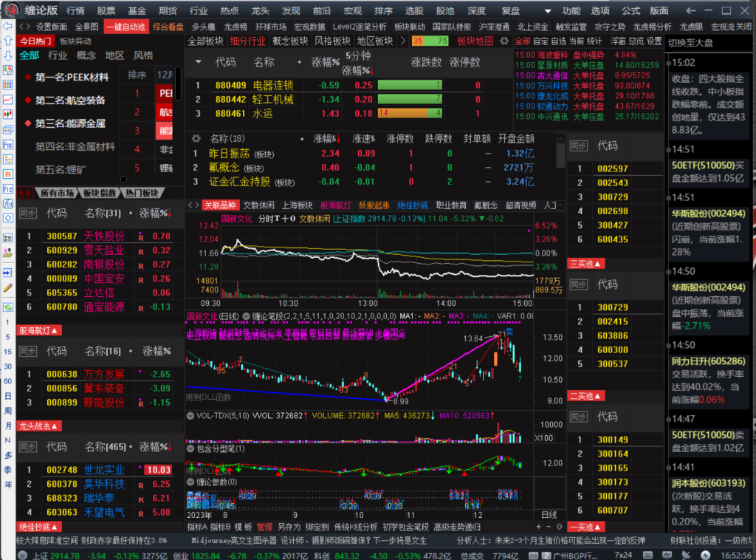Open the F12 trading sidebar icon
756x560 pixels.
point(7,189)
